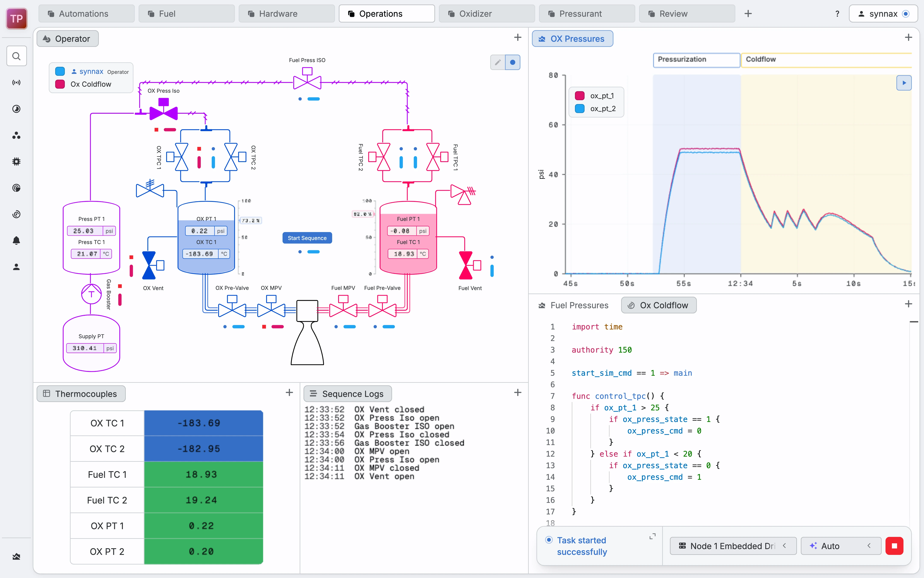Add a tab in Thermocouples pane
924x578 pixels.
[x=289, y=393]
